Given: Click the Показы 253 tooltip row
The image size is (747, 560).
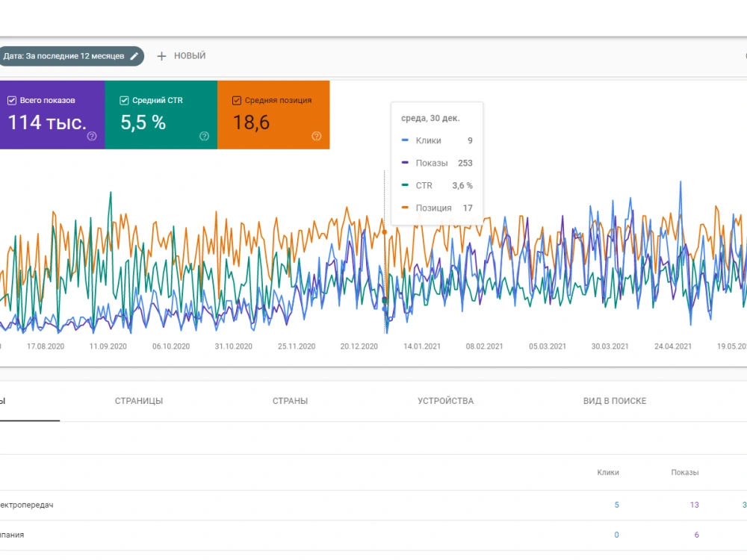Looking at the screenshot, I should (x=437, y=163).
